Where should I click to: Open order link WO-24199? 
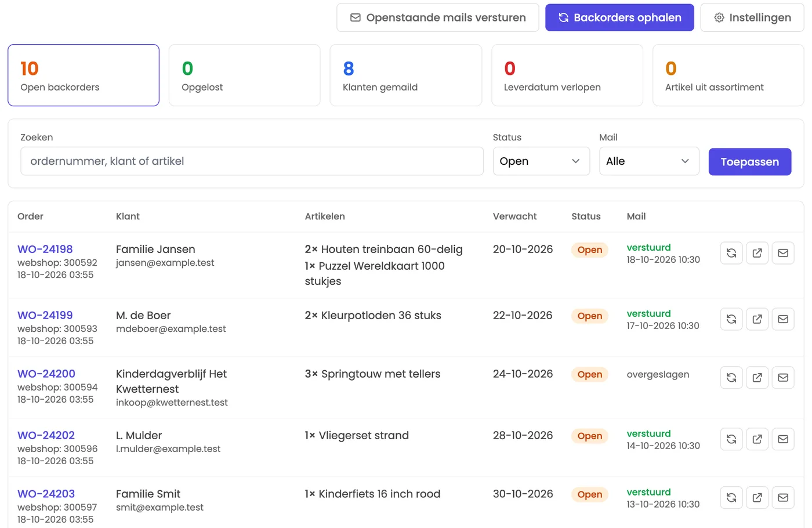pyautogui.click(x=45, y=316)
